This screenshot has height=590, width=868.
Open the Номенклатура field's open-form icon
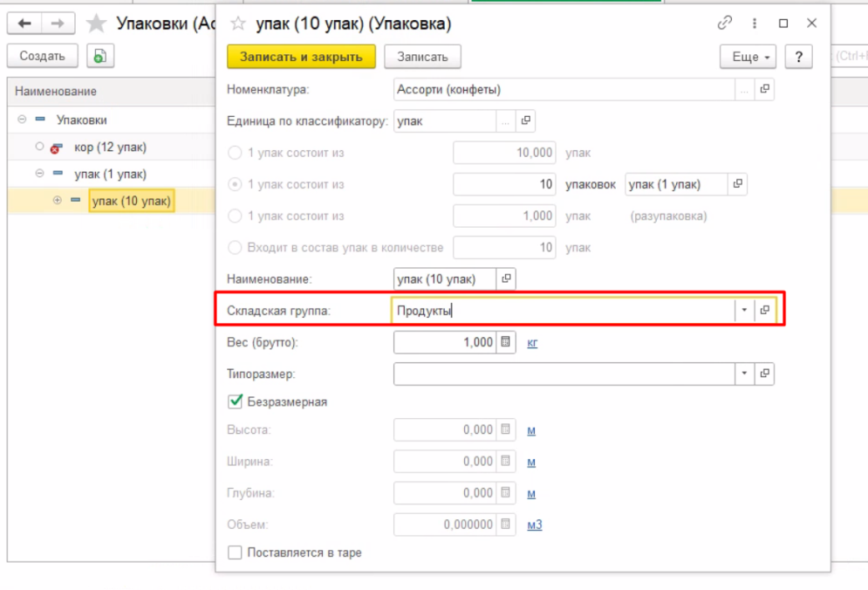tap(765, 89)
